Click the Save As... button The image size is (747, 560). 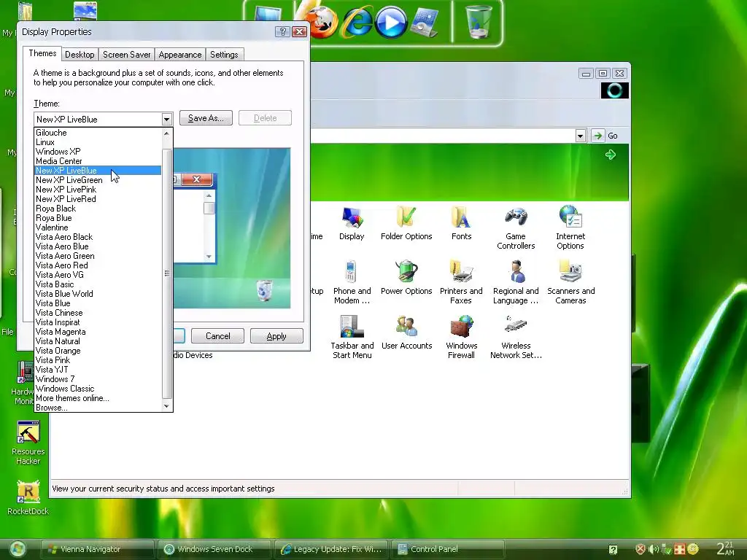(206, 118)
